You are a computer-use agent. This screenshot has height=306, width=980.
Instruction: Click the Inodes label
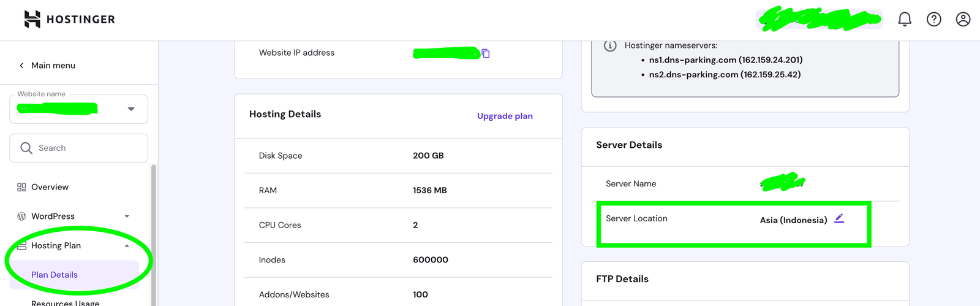click(272, 260)
